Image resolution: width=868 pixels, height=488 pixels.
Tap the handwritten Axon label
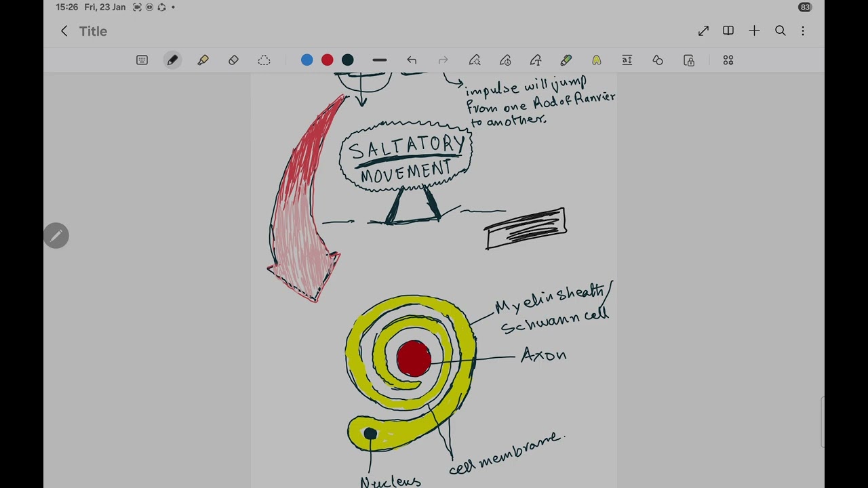[x=544, y=355]
